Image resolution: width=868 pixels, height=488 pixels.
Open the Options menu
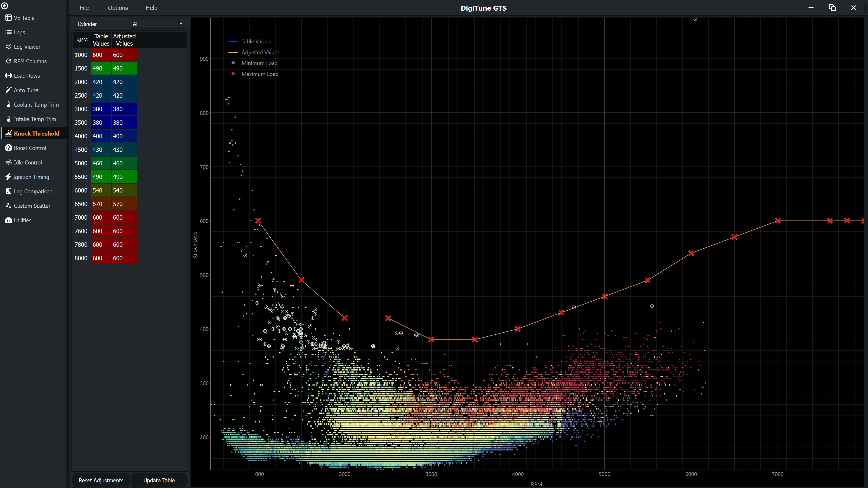pyautogui.click(x=118, y=8)
